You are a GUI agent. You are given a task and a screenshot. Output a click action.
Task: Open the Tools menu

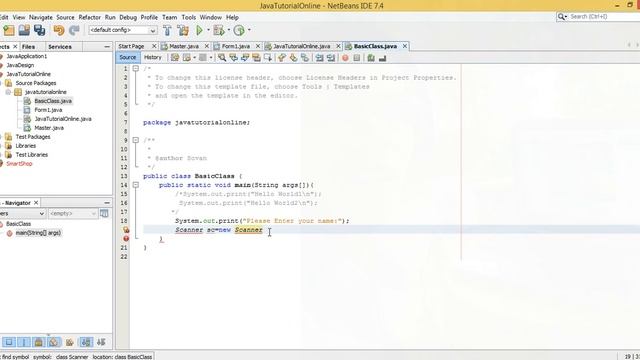(189, 18)
